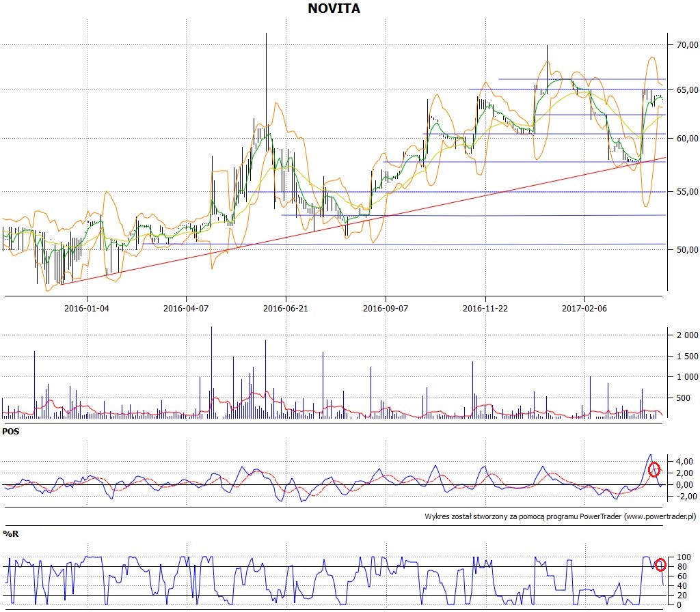700x612 pixels.
Task: Click the PowerTrader attribution text
Action: pyautogui.click(x=561, y=516)
